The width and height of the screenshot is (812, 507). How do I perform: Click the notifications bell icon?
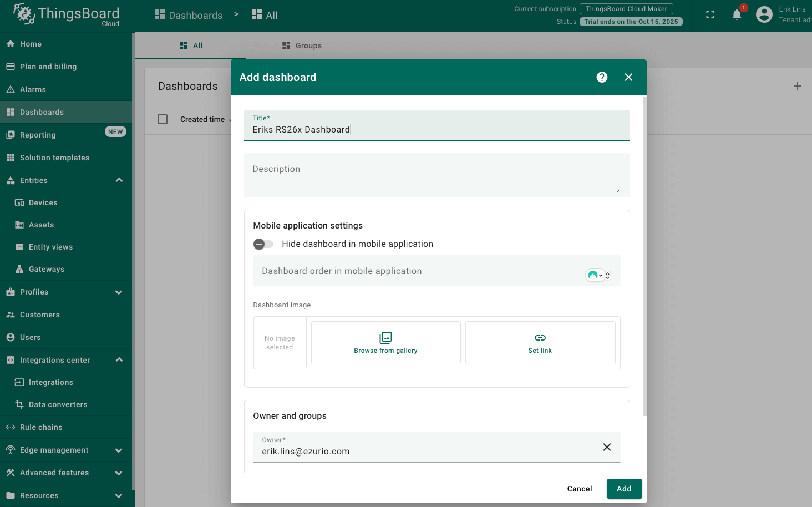coord(737,15)
